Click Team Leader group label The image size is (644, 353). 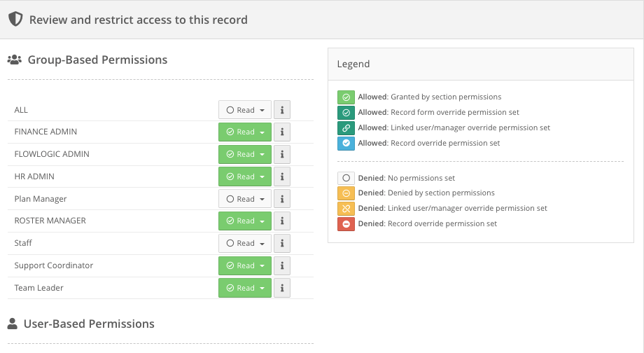(x=38, y=288)
